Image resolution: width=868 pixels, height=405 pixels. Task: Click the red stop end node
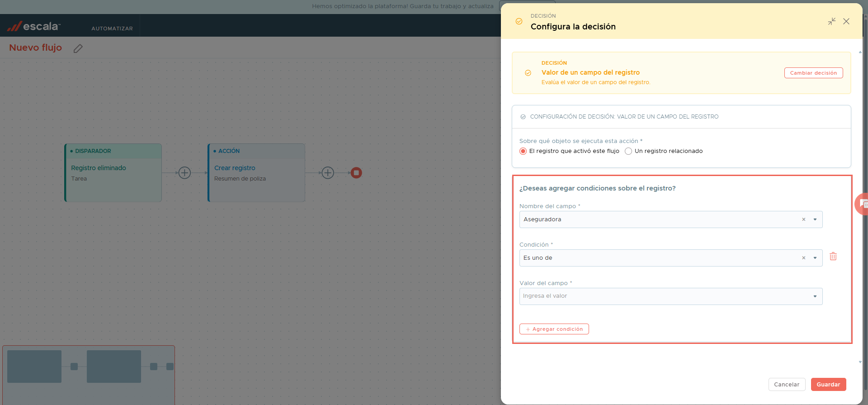click(x=356, y=173)
